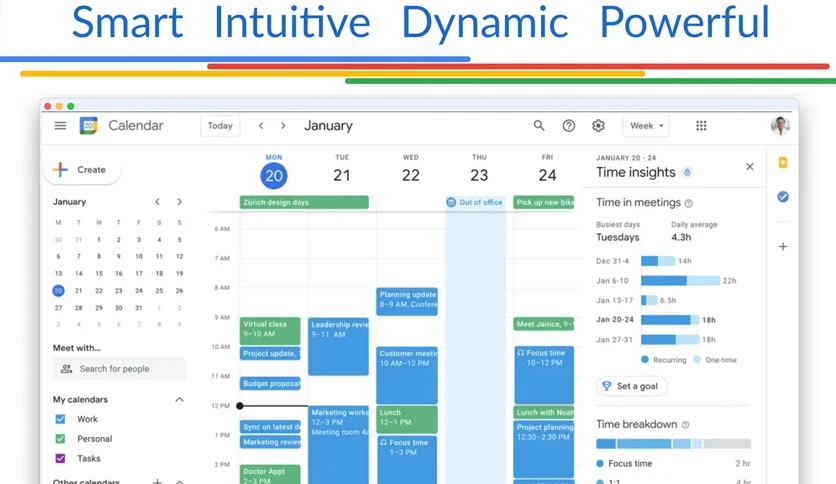
Task: Click the Jan 20-24 meeting hours bar
Action: point(670,320)
